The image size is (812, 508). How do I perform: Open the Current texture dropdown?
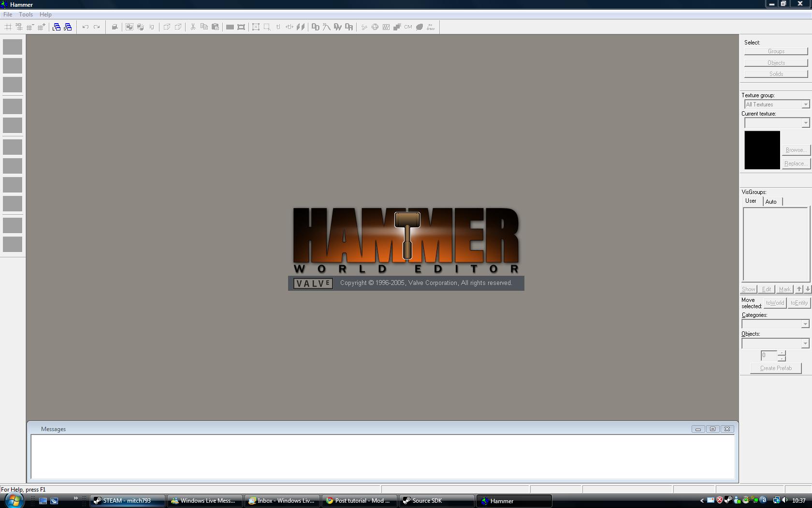point(777,123)
